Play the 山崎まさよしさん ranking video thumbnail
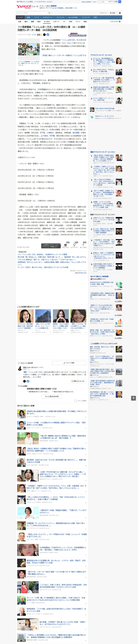Image resolution: width=138 pixels, height=644 pixels. tap(119, 220)
